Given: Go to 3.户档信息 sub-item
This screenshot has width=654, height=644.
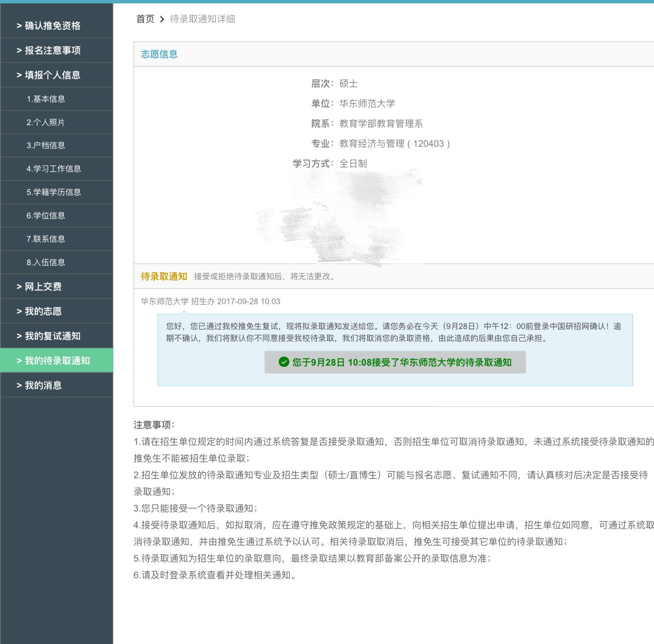Looking at the screenshot, I should click(57, 146).
